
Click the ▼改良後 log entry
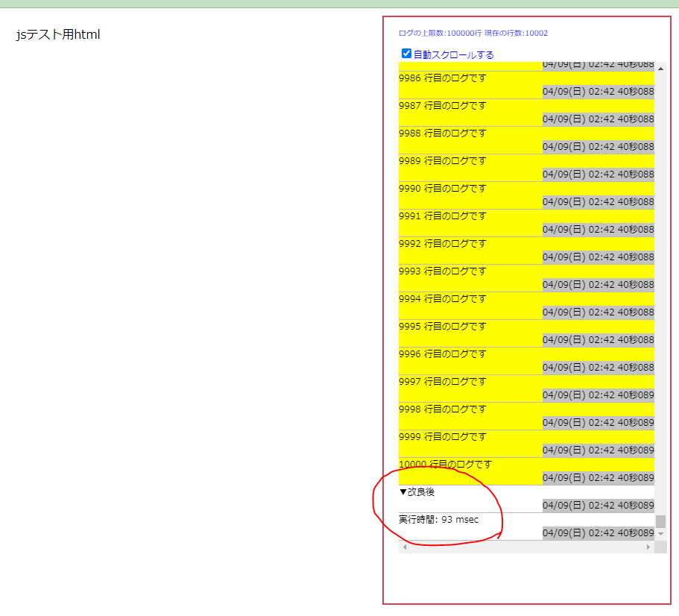click(526, 499)
